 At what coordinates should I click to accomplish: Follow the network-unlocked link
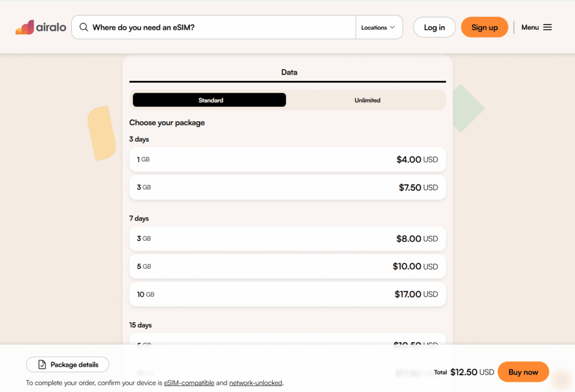click(255, 382)
